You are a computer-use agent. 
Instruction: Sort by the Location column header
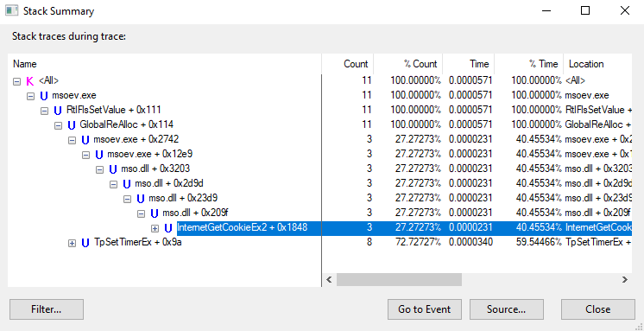coord(597,64)
